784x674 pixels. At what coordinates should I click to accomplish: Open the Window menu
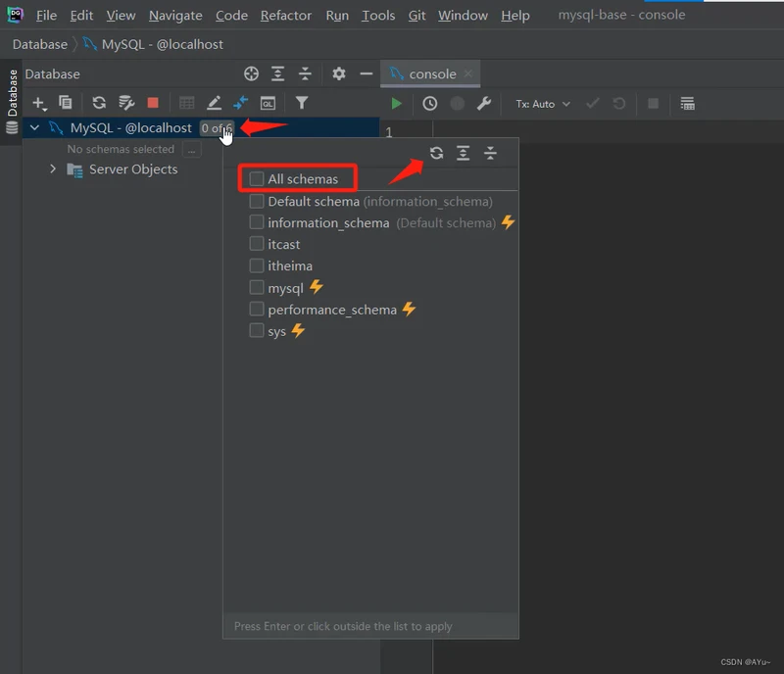pos(463,16)
